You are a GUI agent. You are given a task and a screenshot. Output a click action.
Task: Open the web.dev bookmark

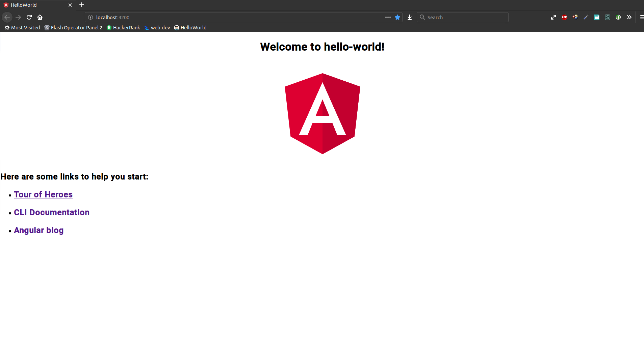(157, 28)
